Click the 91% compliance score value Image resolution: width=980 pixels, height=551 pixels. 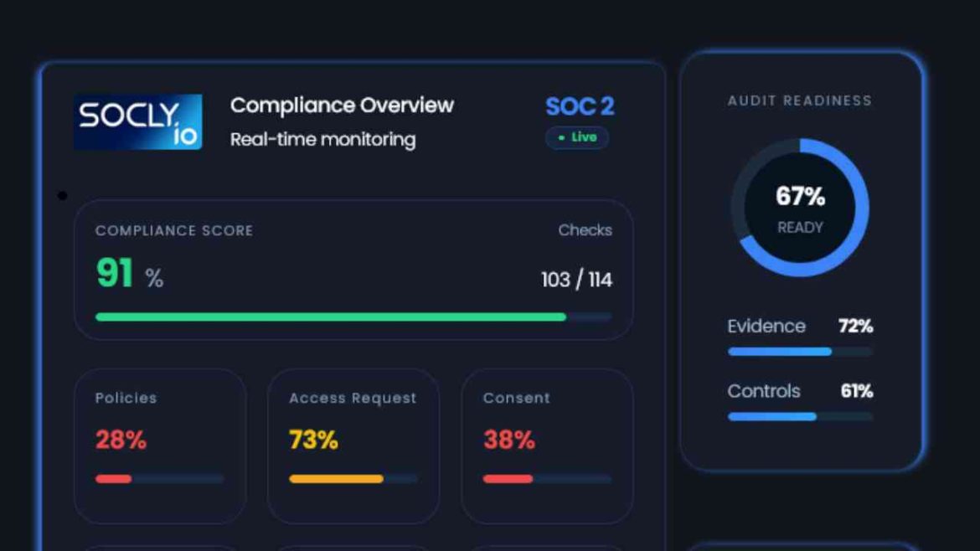point(129,274)
